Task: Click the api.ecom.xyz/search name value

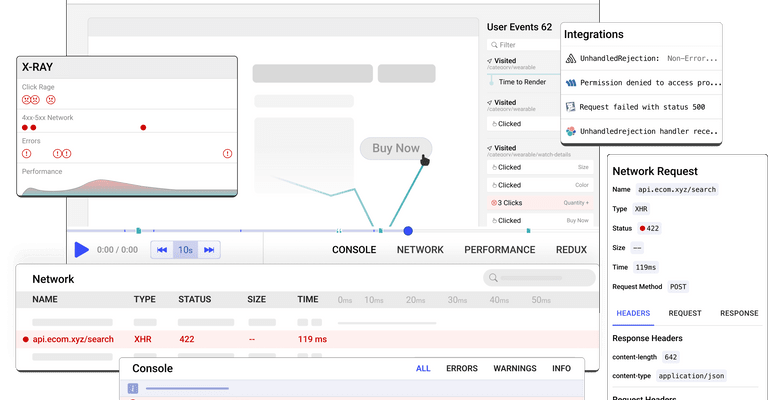Action: point(677,189)
